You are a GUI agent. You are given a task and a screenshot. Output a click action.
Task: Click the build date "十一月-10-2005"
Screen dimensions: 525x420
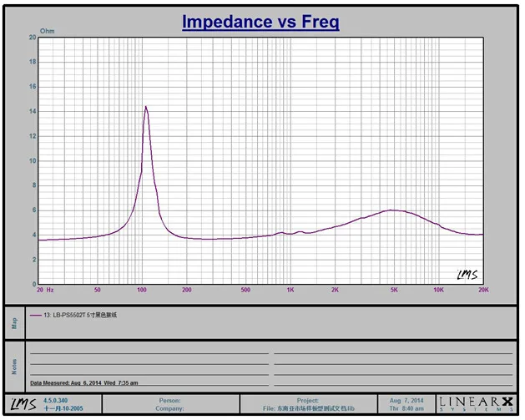click(x=63, y=408)
